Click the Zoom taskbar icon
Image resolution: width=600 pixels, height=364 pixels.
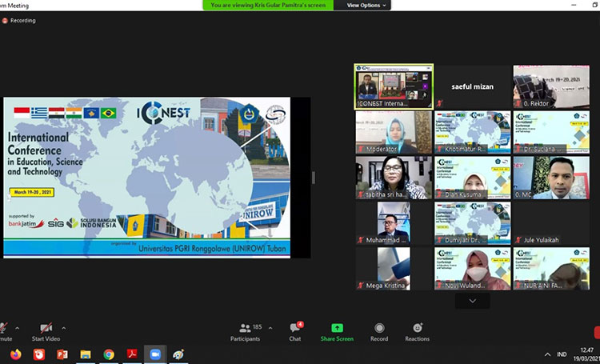[155, 354]
